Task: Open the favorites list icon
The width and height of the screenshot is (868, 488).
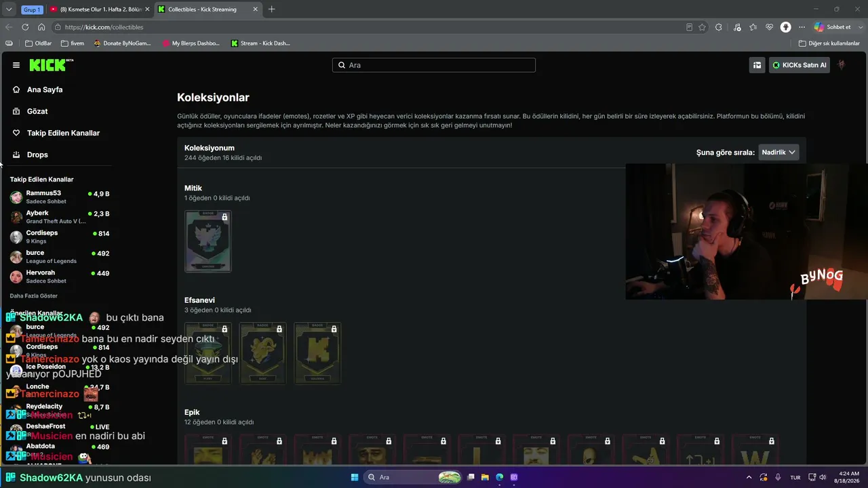Action: [753, 27]
